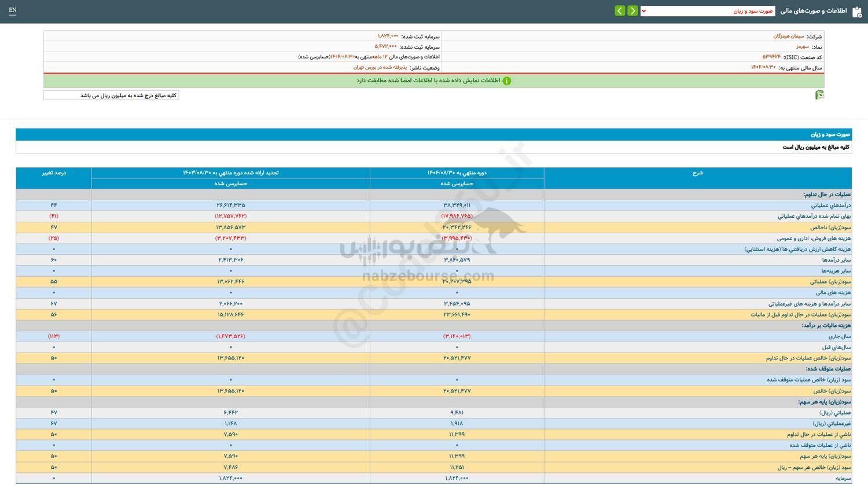Switch site language by clicking EN
Image resolution: width=868 pixels, height=488 pixels.
point(13,10)
